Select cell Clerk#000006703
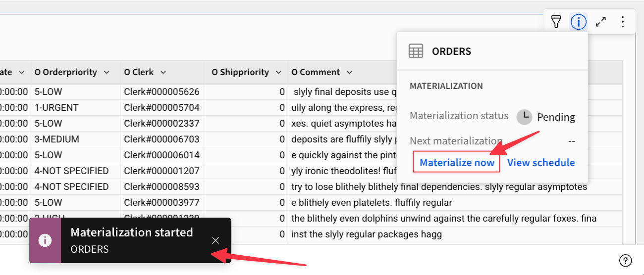 (x=162, y=139)
